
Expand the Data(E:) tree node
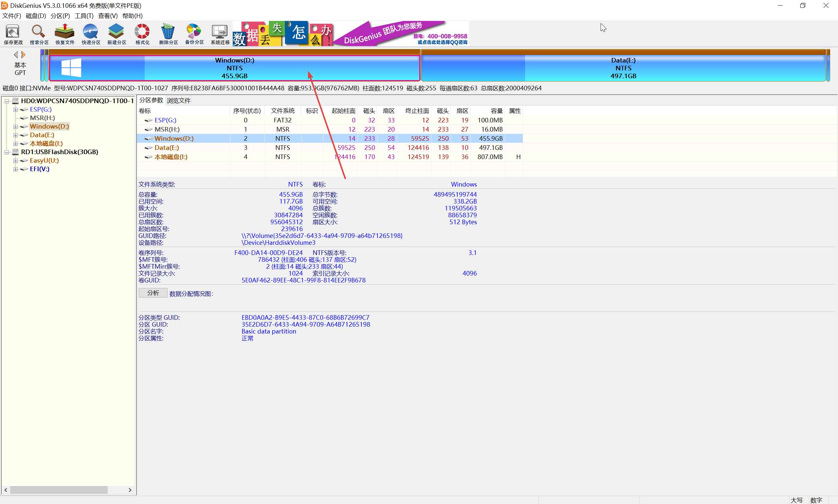click(x=15, y=135)
